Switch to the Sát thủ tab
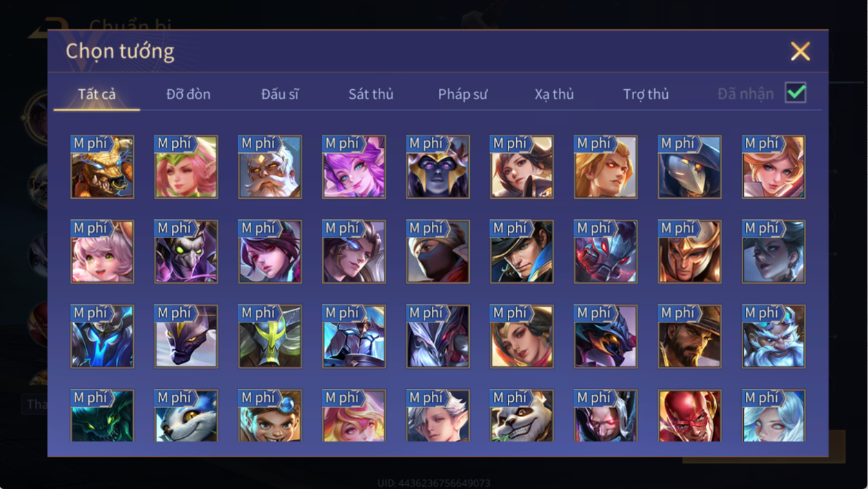Screen dimensions: 868x489 coord(371,94)
